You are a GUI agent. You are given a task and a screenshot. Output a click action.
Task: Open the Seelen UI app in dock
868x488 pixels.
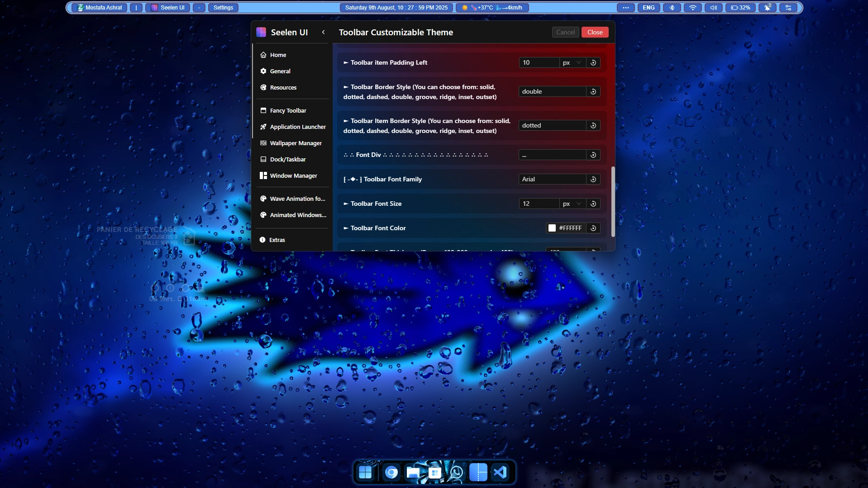[478, 473]
